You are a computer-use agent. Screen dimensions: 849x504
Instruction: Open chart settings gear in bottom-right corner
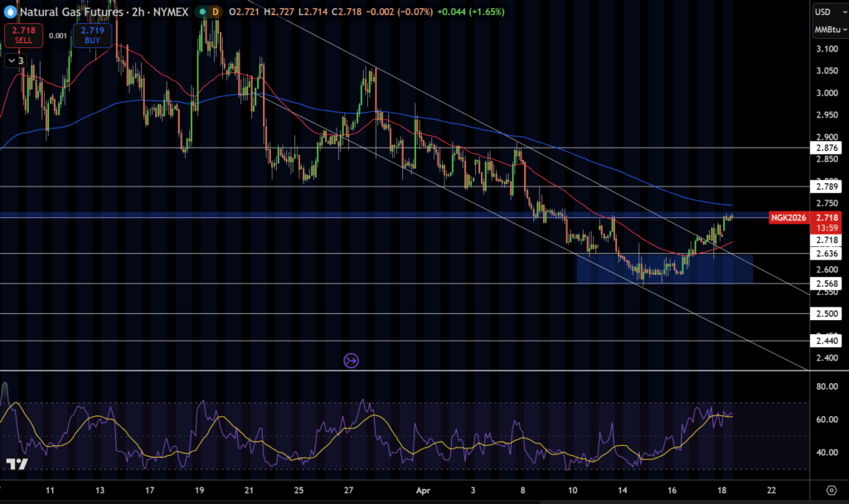(831, 490)
